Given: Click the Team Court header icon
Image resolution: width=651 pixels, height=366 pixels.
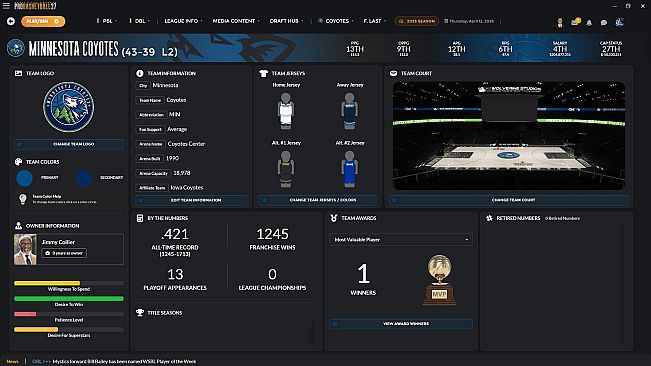Looking at the screenshot, I should coord(393,73).
